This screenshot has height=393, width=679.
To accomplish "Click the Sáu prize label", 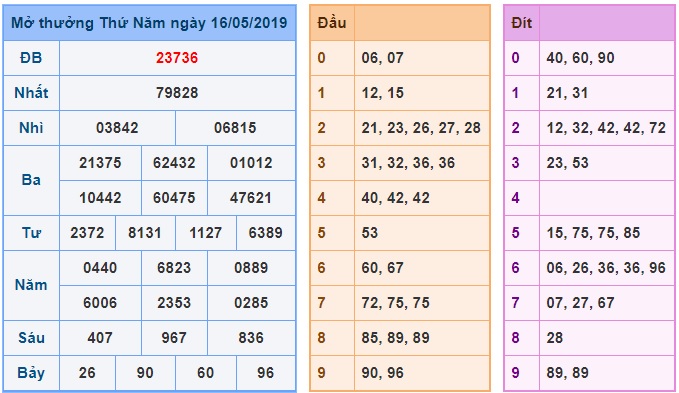I will [31, 338].
